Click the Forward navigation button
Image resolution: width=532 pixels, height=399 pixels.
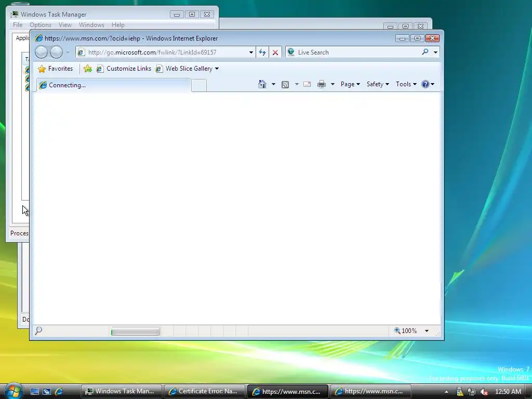coord(56,52)
